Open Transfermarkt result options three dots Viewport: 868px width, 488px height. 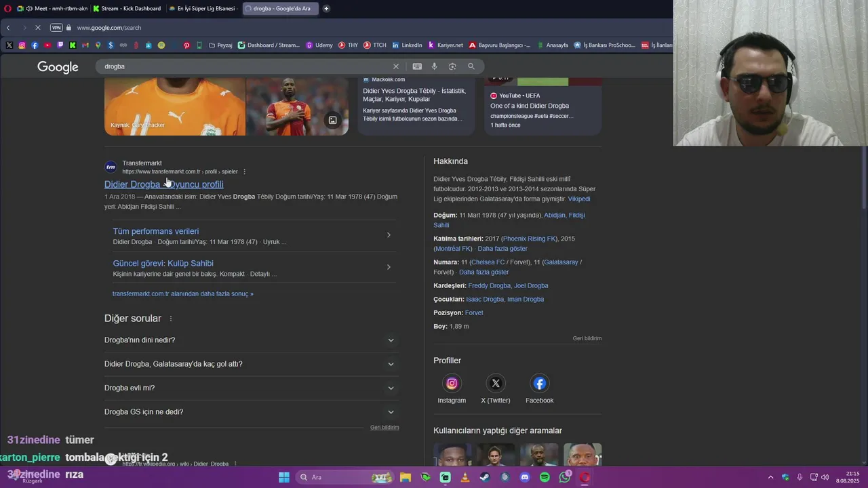point(245,171)
